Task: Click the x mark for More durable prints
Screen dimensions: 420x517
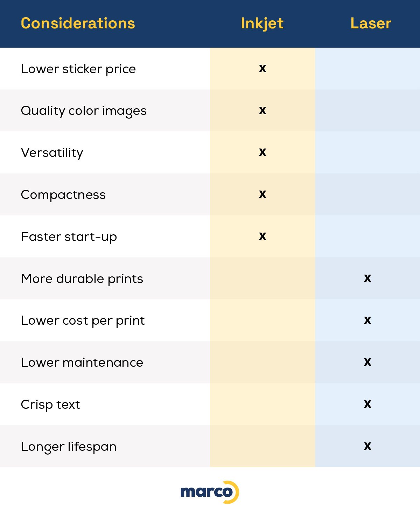Action: (367, 278)
